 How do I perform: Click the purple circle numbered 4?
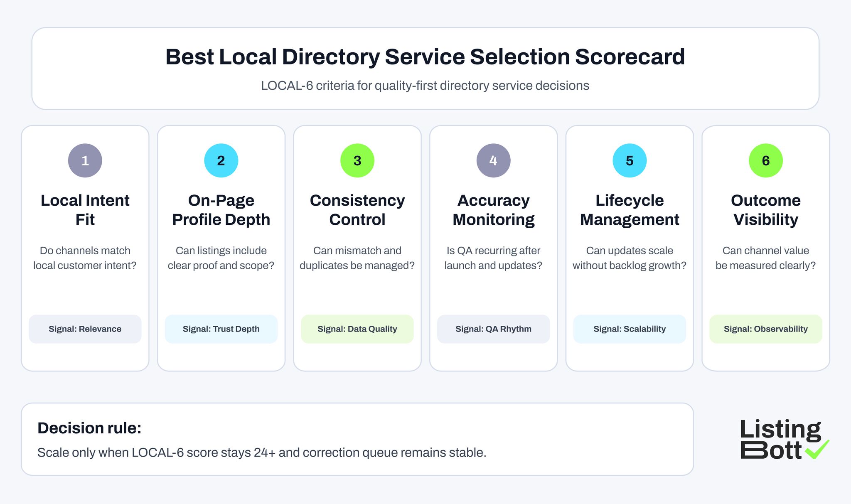493,160
